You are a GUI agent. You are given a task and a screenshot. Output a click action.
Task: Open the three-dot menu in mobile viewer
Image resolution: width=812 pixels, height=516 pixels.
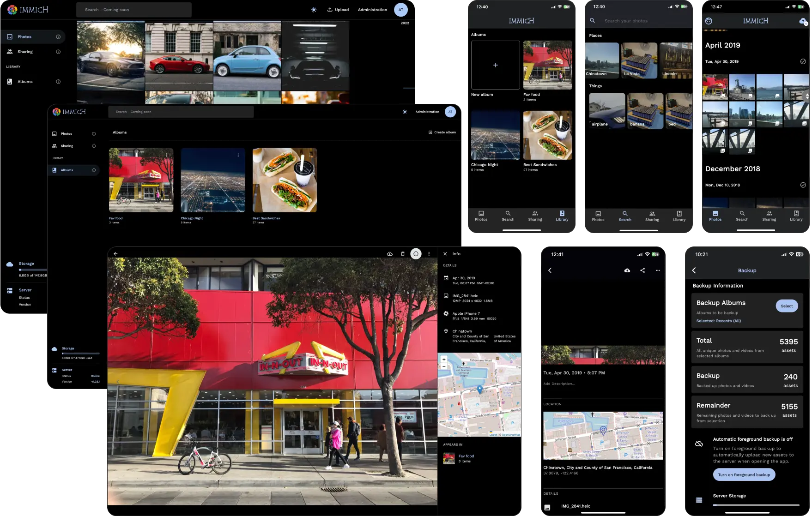pyautogui.click(x=658, y=270)
